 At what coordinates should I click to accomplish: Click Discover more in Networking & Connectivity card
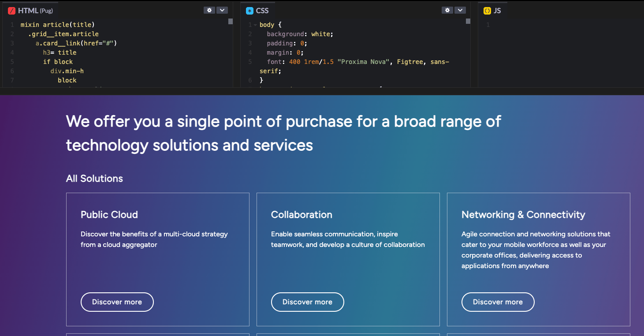(498, 302)
